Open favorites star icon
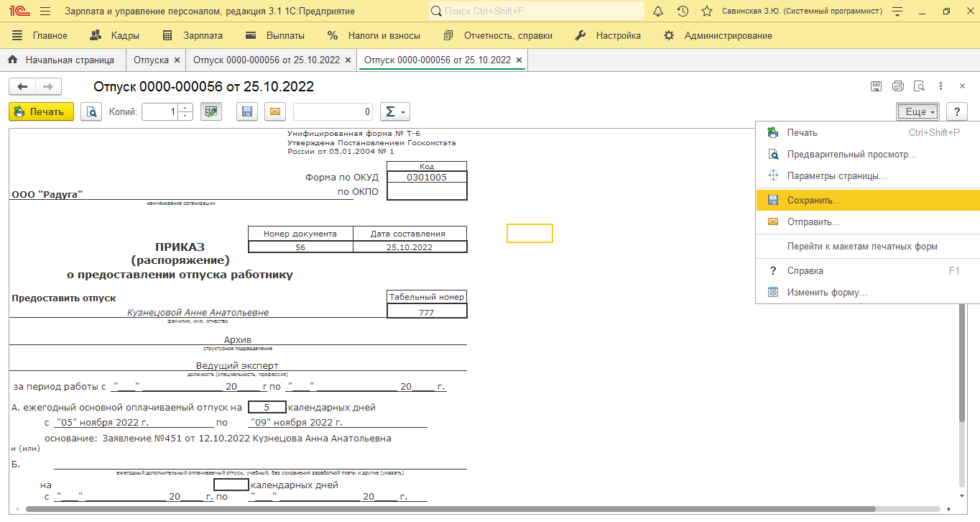The width and height of the screenshot is (980, 522). [x=707, y=12]
